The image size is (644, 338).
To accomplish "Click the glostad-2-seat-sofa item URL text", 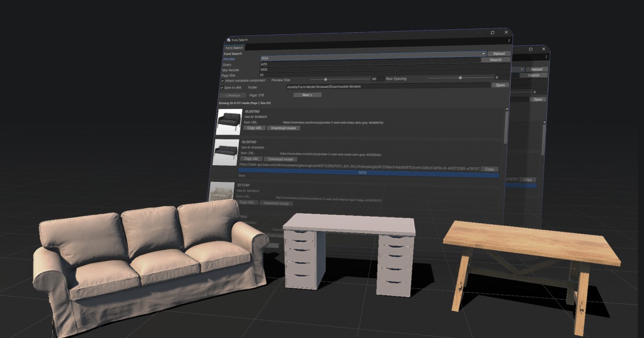I will (x=333, y=122).
